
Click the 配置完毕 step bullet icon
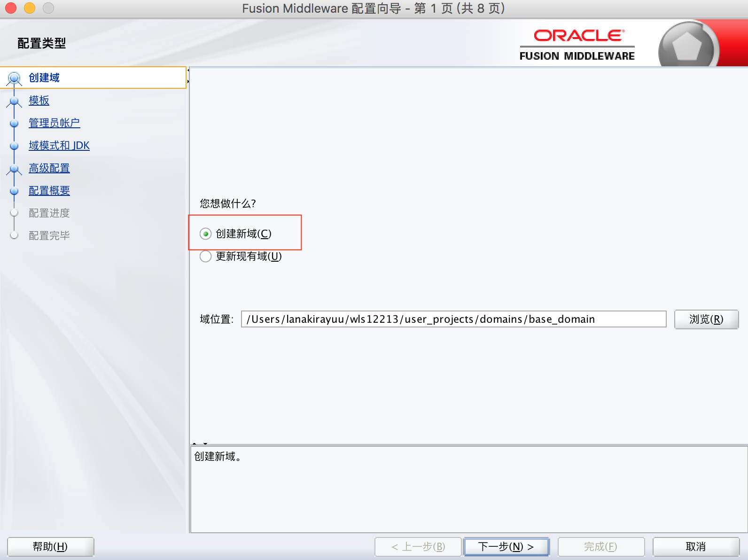pos(14,235)
